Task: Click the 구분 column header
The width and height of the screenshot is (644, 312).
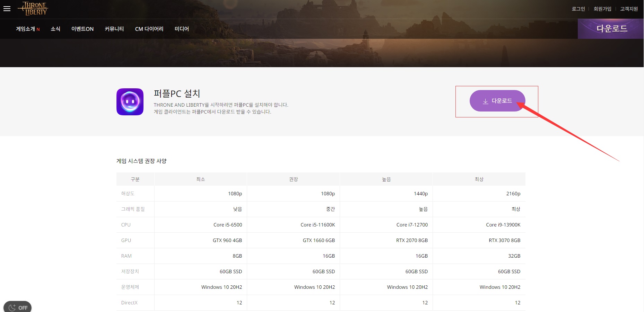Action: [135, 179]
